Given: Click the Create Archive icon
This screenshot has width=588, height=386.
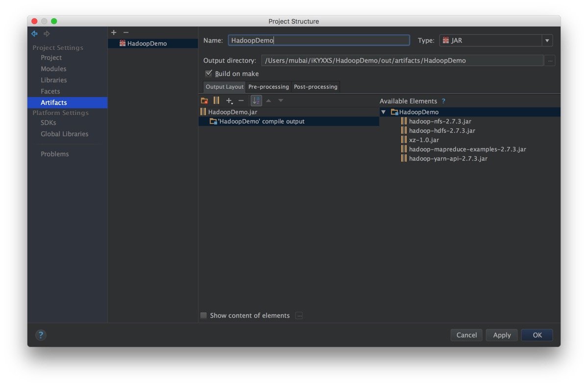Looking at the screenshot, I should (x=216, y=100).
